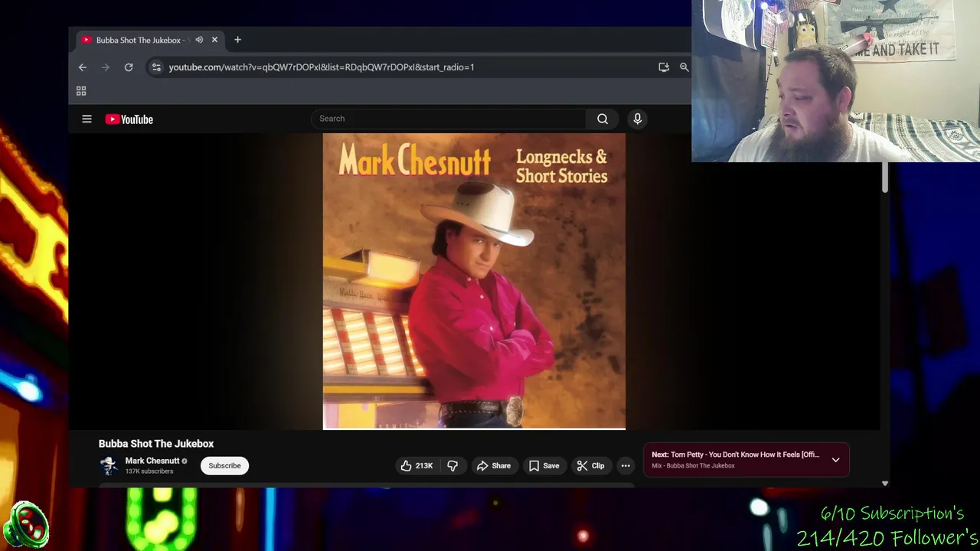Open Mark Chesnutt channel avatar
The image size is (980, 551).
109,465
